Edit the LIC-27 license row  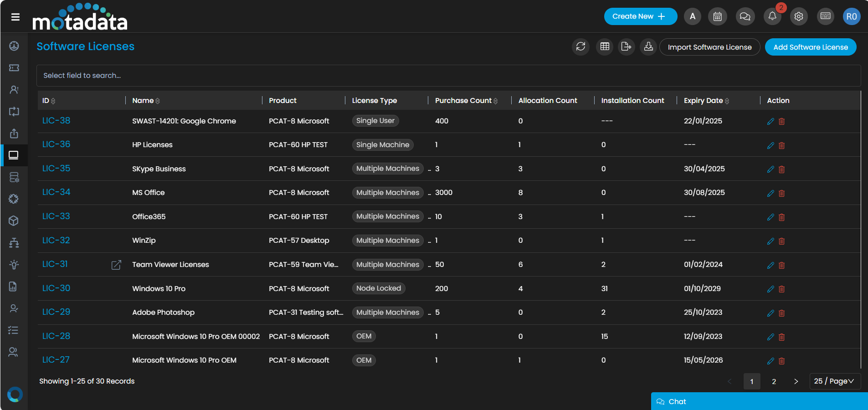pyautogui.click(x=770, y=361)
